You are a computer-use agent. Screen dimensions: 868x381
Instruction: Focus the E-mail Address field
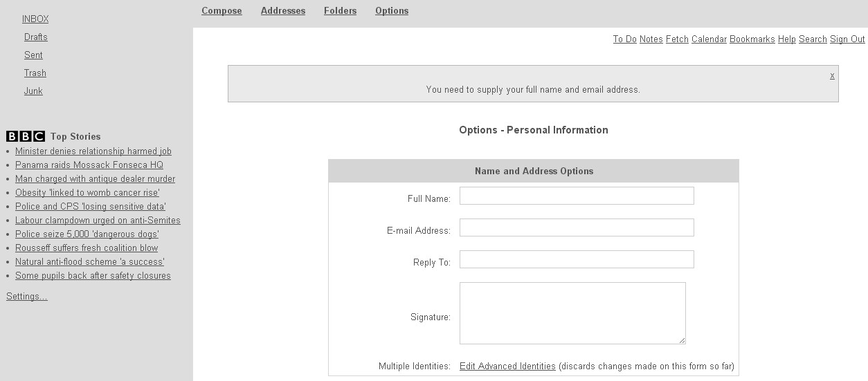(x=577, y=227)
